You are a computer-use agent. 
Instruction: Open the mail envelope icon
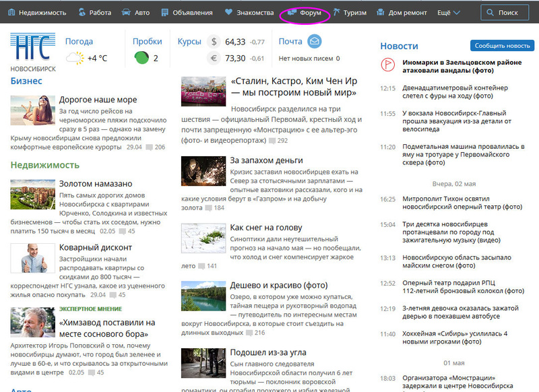pos(314,42)
